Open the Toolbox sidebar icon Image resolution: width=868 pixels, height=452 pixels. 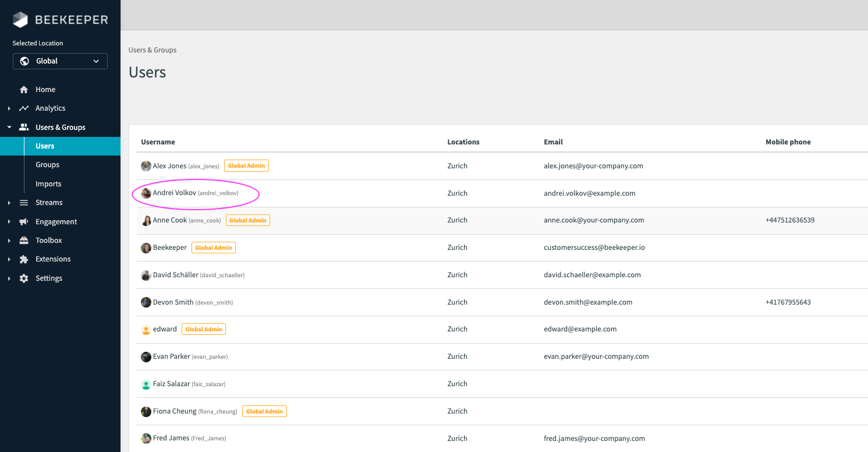pyautogui.click(x=23, y=240)
